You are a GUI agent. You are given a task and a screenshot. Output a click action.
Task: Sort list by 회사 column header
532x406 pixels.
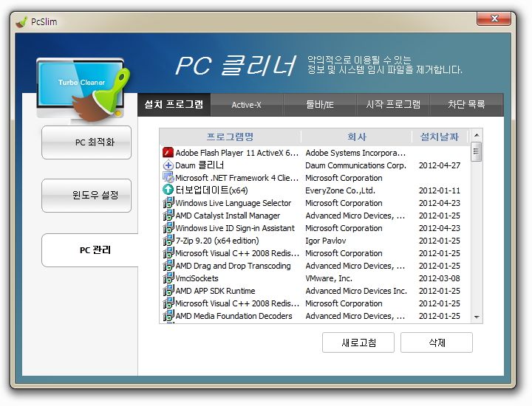(x=356, y=137)
